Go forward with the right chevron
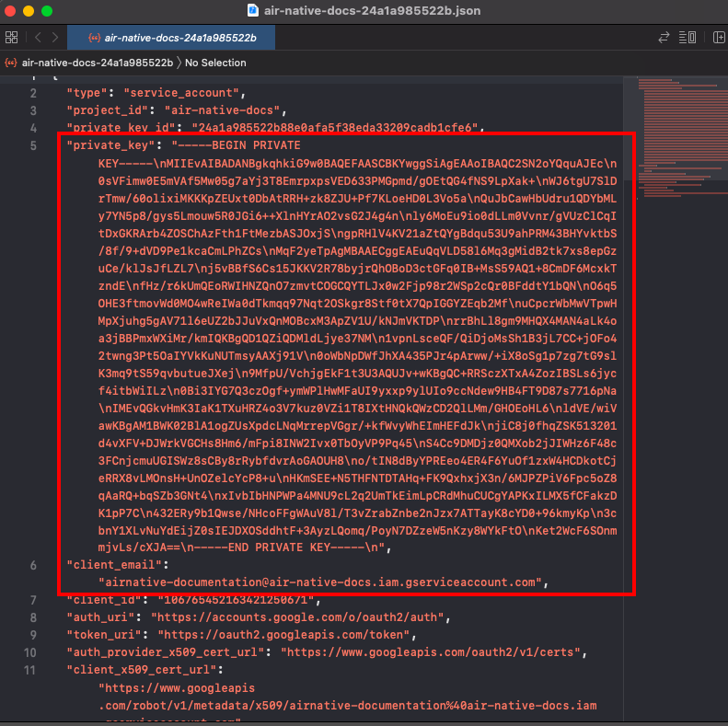The image size is (728, 726). [x=55, y=37]
